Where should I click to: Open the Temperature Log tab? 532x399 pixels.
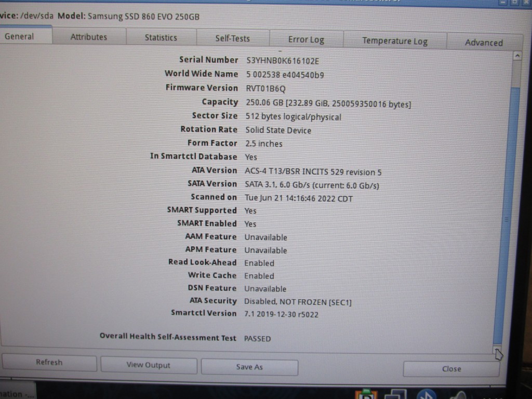(x=395, y=41)
